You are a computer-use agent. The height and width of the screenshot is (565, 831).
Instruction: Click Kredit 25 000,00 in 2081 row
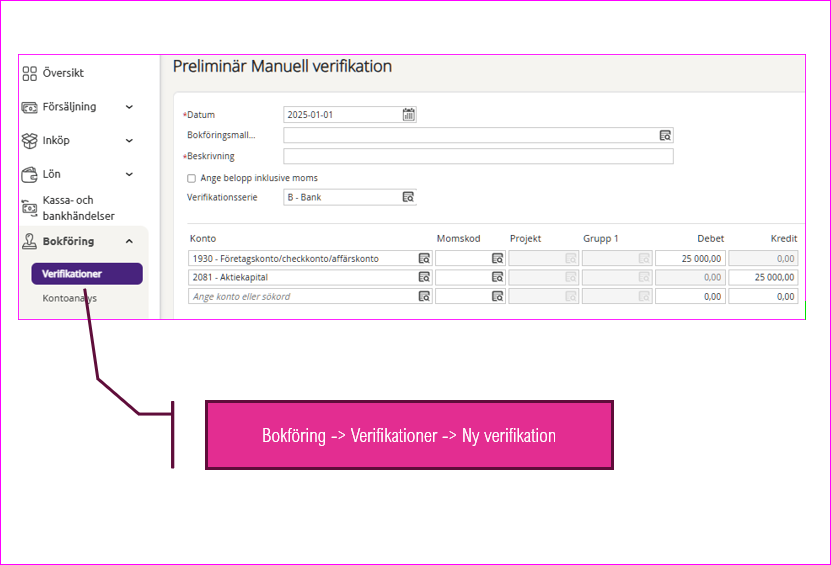763,277
